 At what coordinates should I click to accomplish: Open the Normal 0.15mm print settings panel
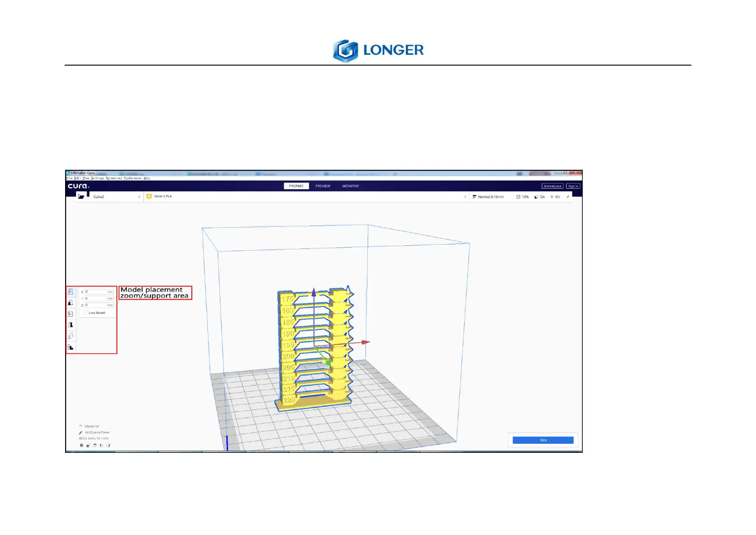point(521,197)
